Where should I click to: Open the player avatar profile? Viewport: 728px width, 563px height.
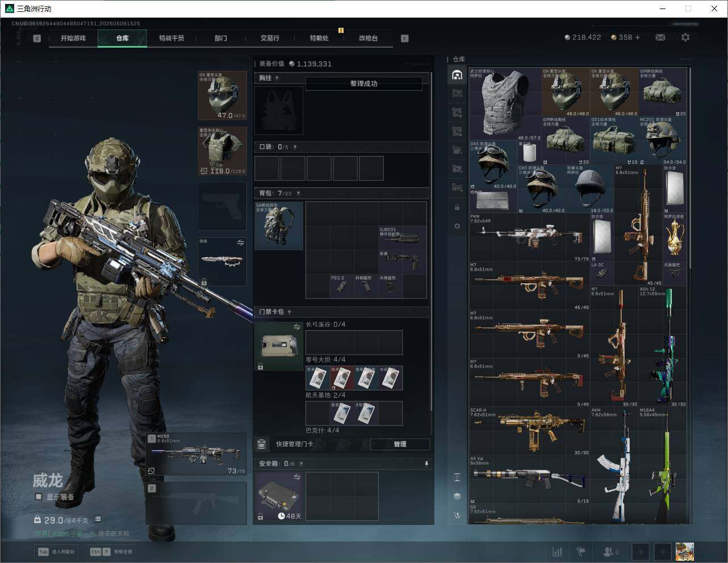(685, 551)
